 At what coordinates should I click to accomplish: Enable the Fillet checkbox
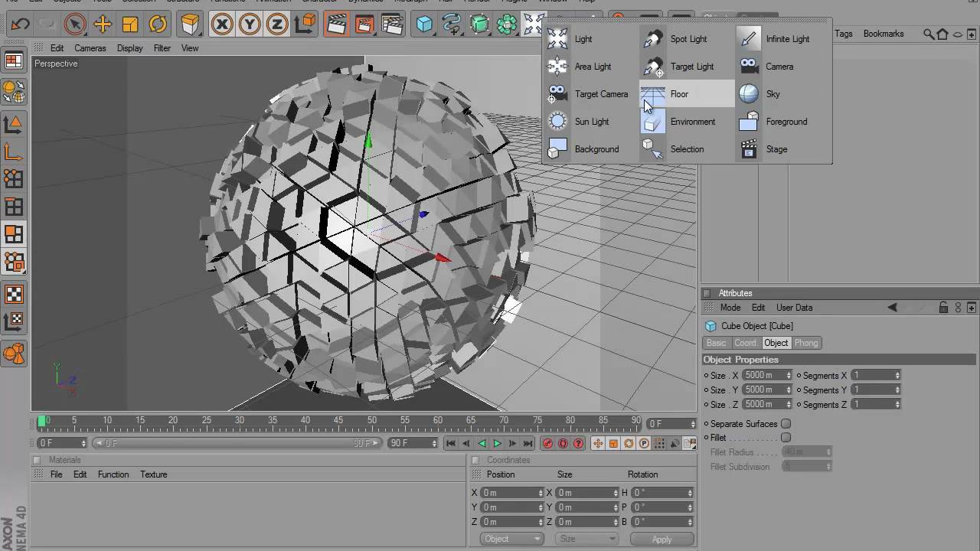pyautogui.click(x=786, y=438)
